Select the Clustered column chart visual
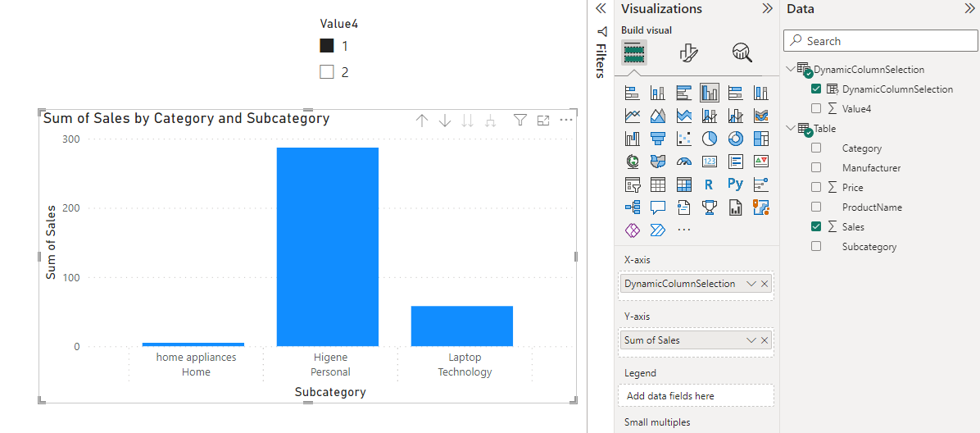The width and height of the screenshot is (980, 433). pyautogui.click(x=710, y=93)
